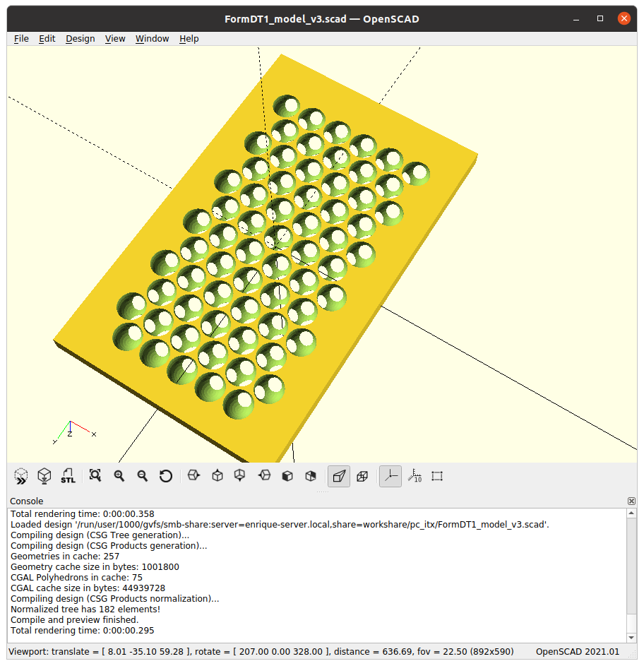This screenshot has height=666, width=644.
Task: Click the 'CGAL cache size in bytes: 44939728' line
Action: (88, 588)
